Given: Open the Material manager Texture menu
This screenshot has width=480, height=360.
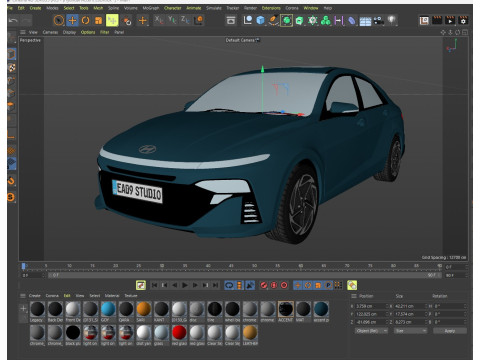Looking at the screenshot, I should click(x=131, y=296).
